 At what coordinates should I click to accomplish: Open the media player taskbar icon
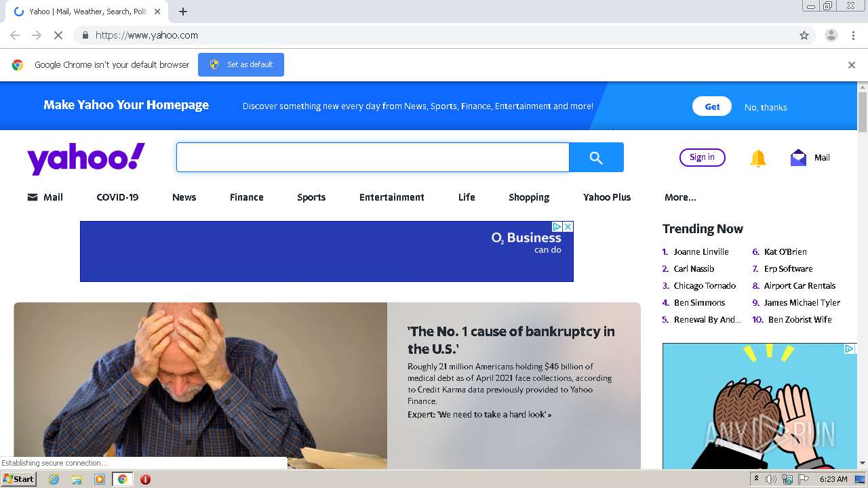[x=100, y=479]
